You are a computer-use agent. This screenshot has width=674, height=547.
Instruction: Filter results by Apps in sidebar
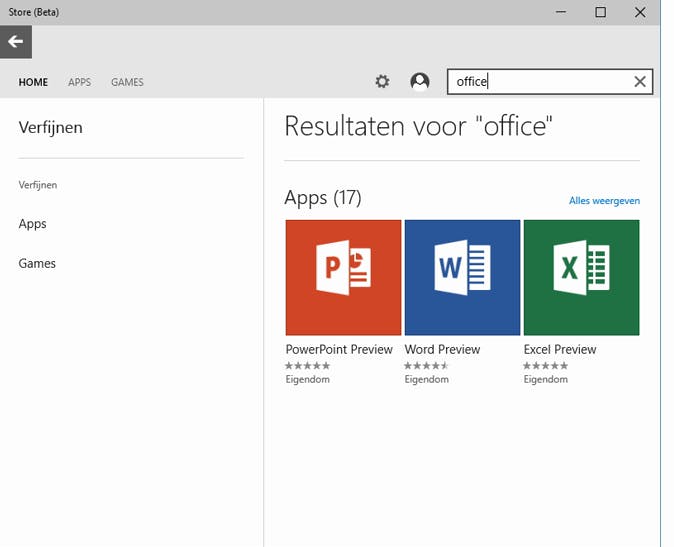[x=33, y=224]
